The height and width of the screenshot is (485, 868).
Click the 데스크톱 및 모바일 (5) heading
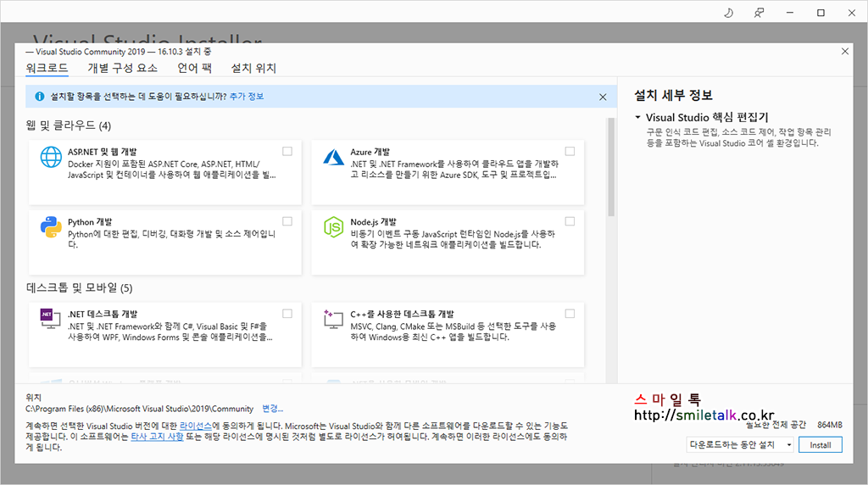[x=79, y=288]
